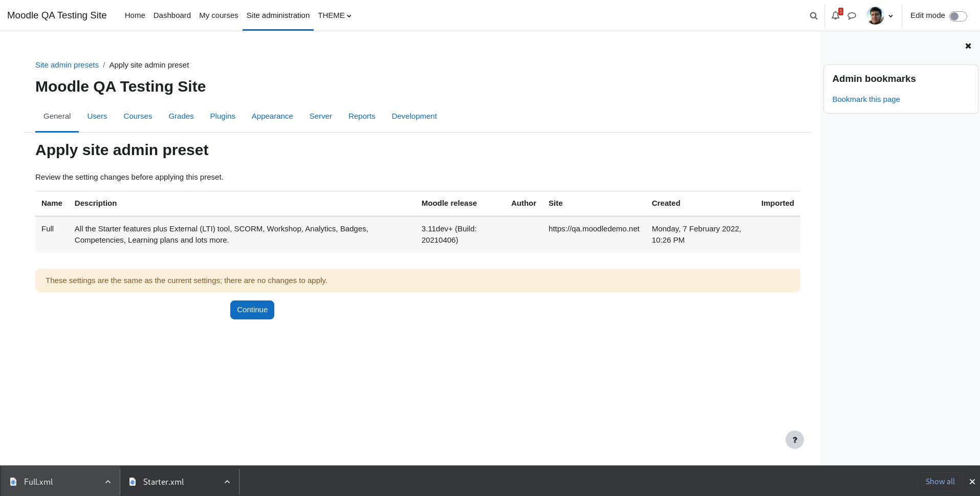Click the Imported column header

(x=777, y=203)
